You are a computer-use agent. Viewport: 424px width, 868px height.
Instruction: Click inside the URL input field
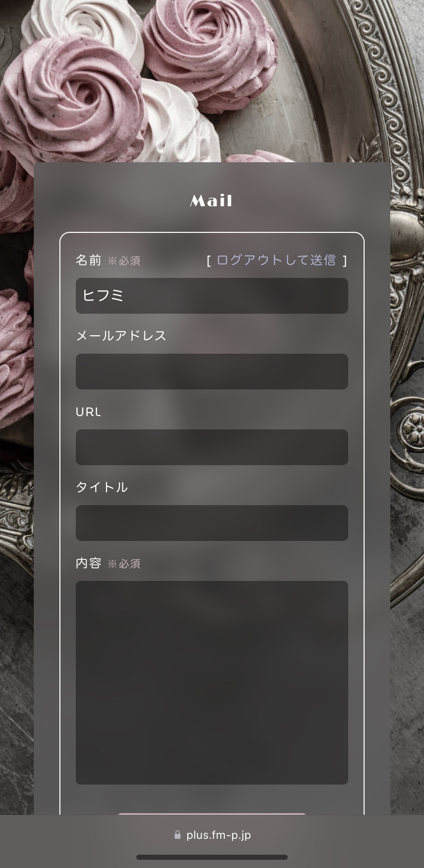coord(212,447)
